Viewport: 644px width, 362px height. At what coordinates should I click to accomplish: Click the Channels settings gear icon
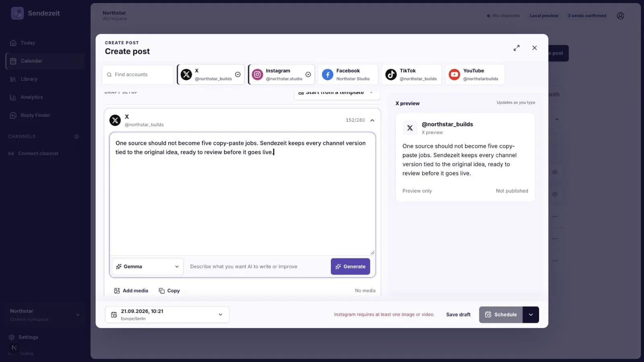76,136
